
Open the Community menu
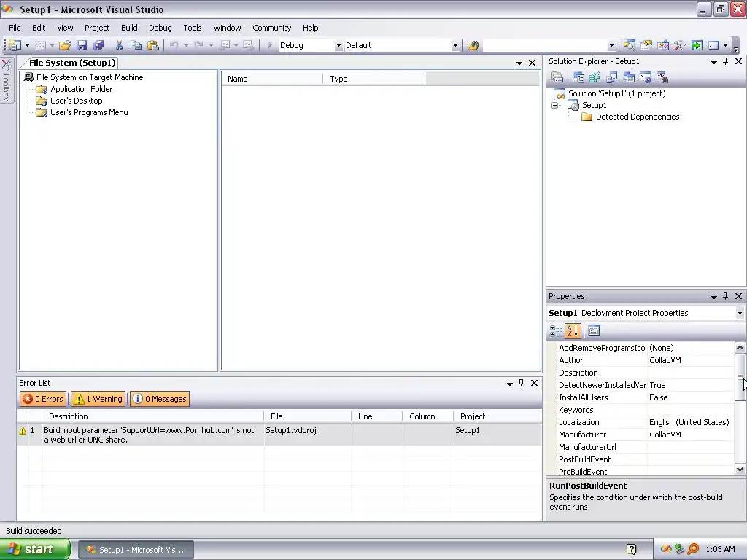click(x=271, y=28)
